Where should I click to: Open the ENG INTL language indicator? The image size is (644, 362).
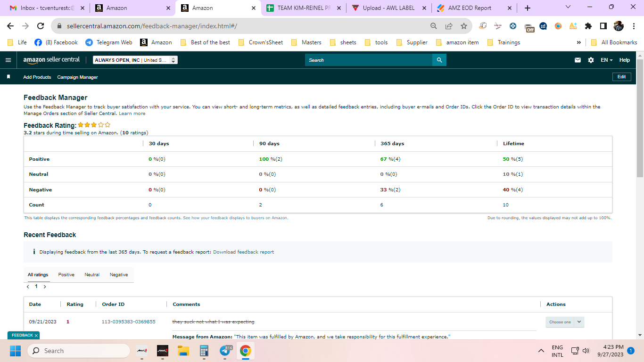point(557,351)
